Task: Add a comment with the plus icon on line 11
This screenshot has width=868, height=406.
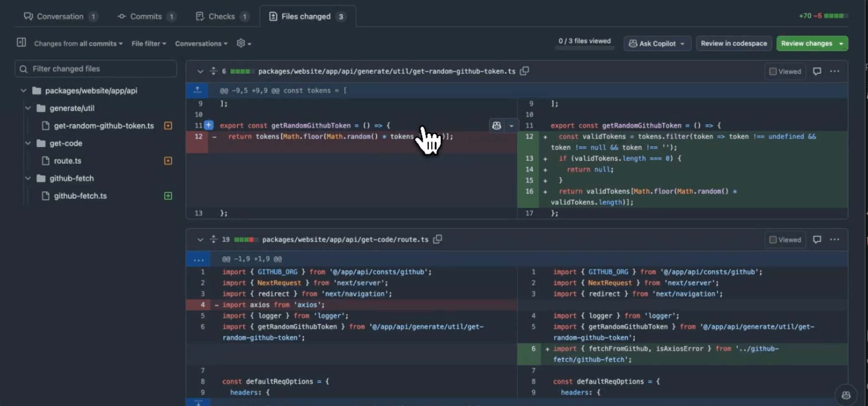Action: 208,125
